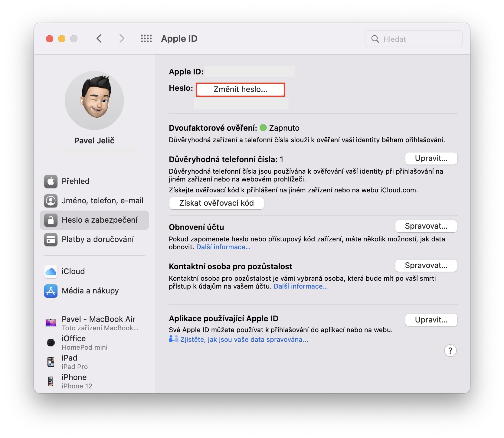Click the yellow minimize window button
The image size is (504, 438).
tap(62, 39)
